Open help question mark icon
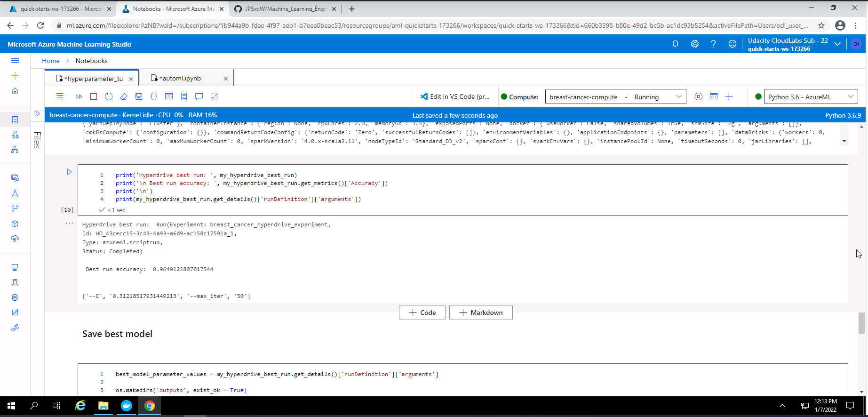 coord(713,44)
